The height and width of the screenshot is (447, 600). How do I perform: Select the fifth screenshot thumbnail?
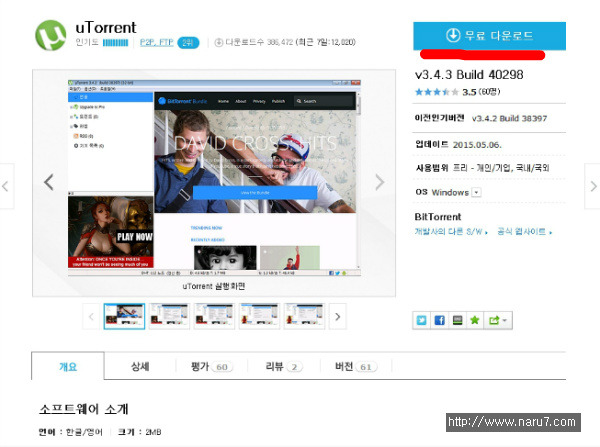[304, 316]
